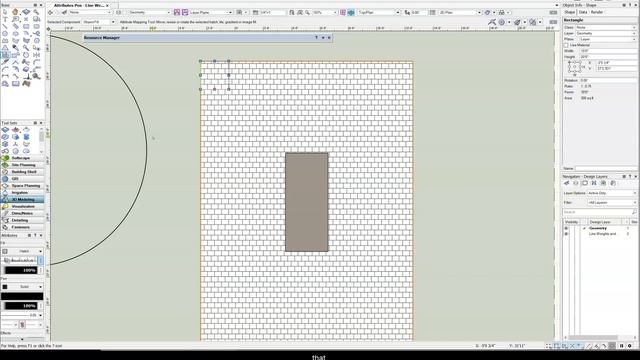
Task: Select the Selection arrow tool in Basic palette
Action: [5, 12]
